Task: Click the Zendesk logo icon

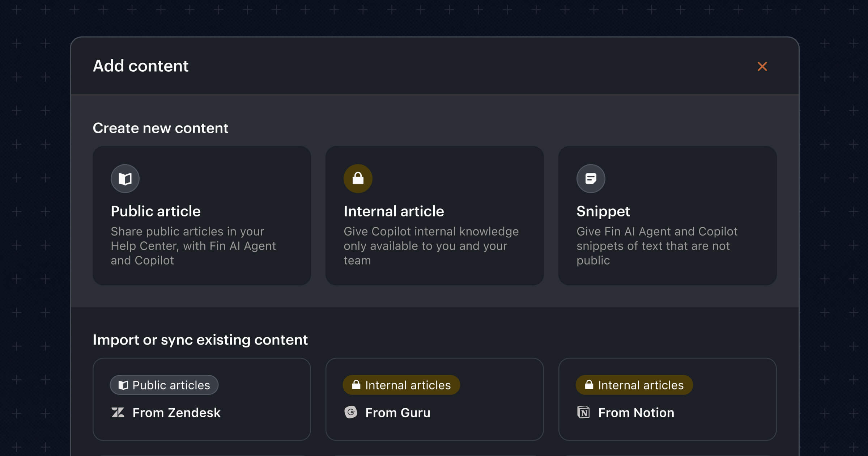Action: tap(118, 412)
